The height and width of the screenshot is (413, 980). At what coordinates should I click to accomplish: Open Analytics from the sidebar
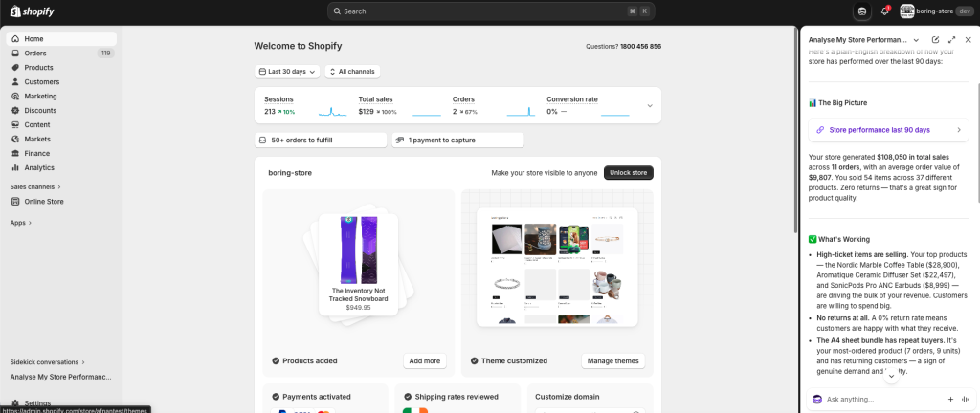click(39, 167)
